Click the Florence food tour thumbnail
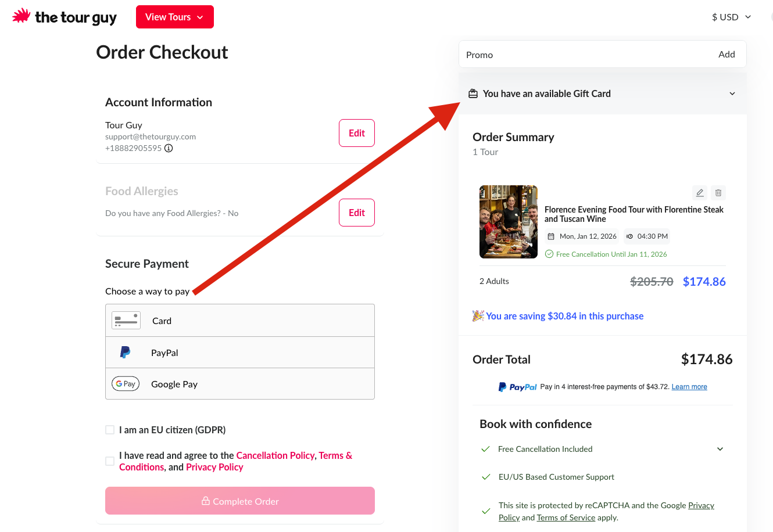This screenshot has height=532, width=773. coord(509,222)
